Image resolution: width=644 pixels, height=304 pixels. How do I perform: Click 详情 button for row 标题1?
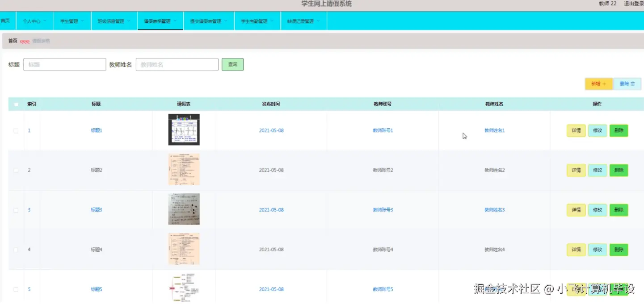coord(576,131)
